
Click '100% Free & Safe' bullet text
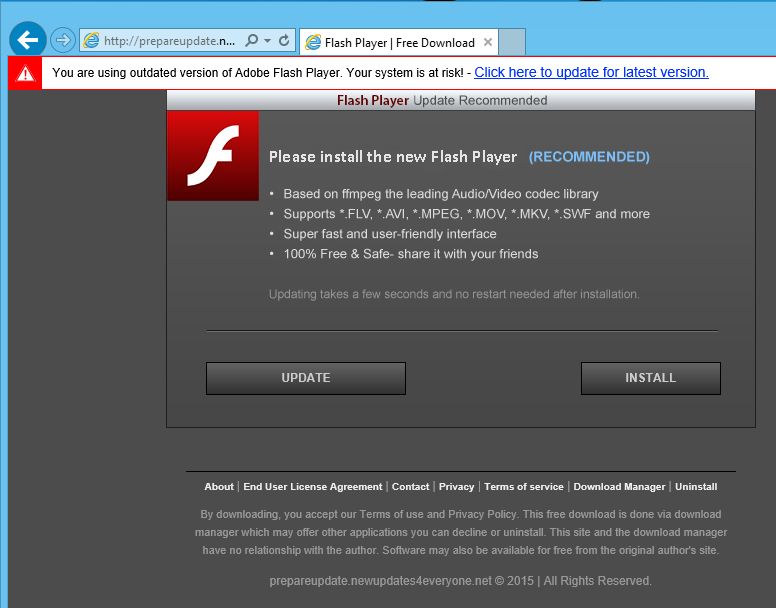pos(411,254)
